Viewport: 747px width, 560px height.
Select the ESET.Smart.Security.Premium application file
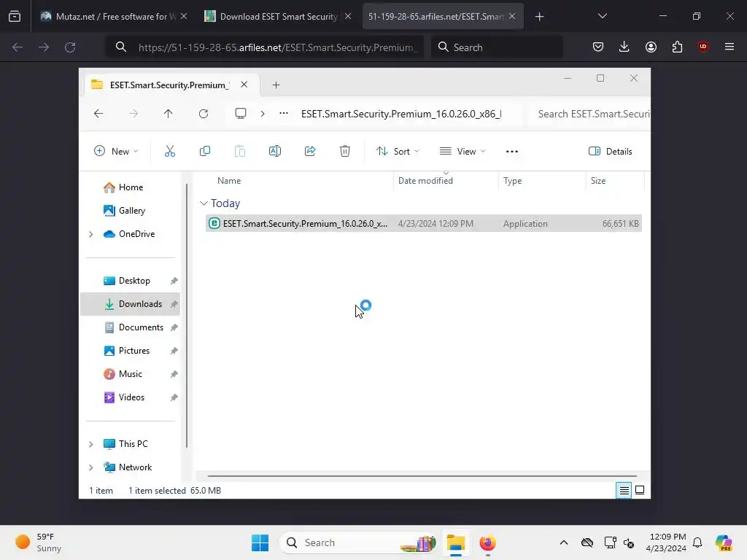point(424,223)
